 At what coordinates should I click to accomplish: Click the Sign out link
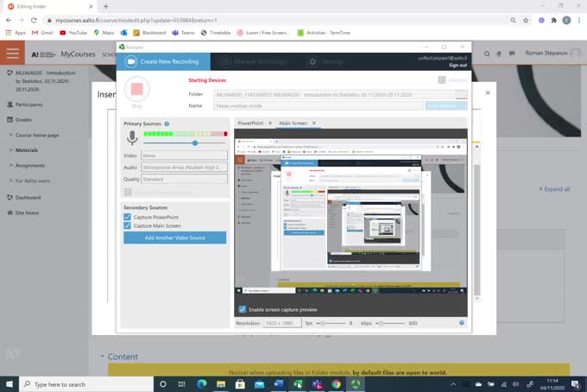tap(458, 65)
